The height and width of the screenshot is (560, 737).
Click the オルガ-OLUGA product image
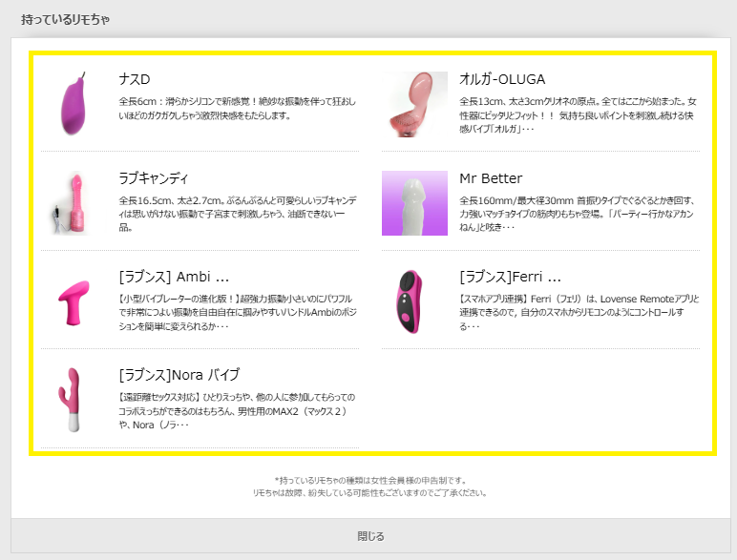point(414,104)
